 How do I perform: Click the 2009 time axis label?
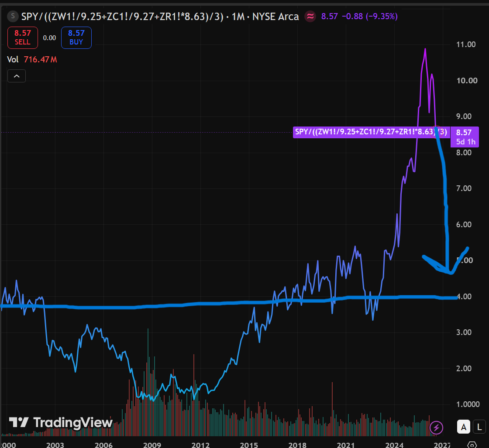[152, 445]
